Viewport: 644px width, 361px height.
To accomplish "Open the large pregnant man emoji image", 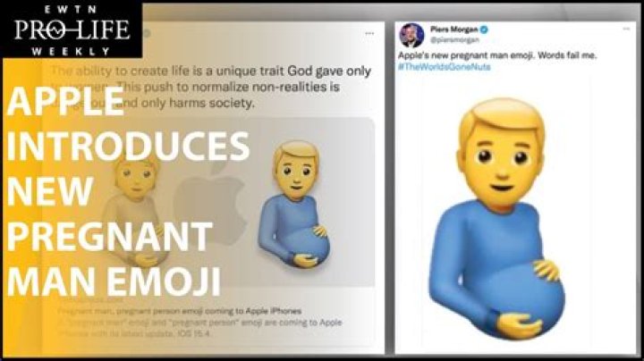I will tap(510, 223).
